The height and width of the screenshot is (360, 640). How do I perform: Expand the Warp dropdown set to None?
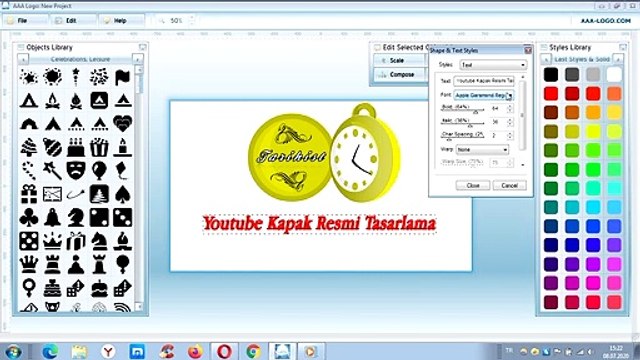[x=482, y=150]
